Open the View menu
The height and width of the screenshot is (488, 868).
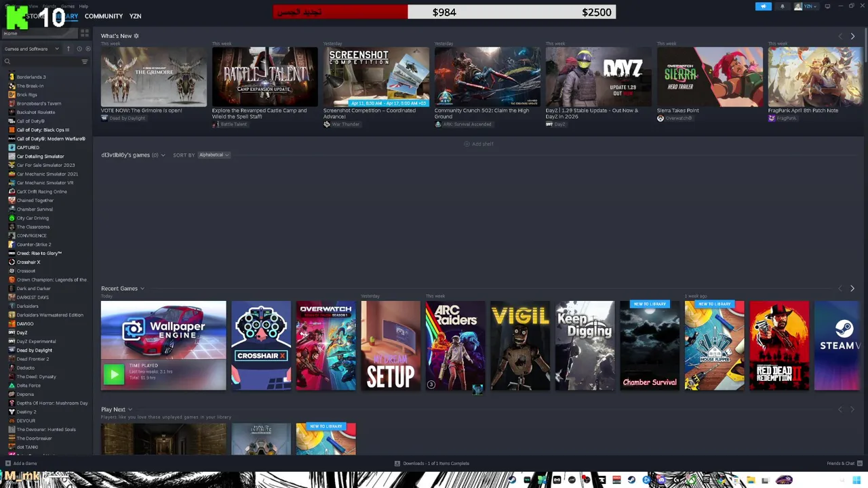point(33,6)
